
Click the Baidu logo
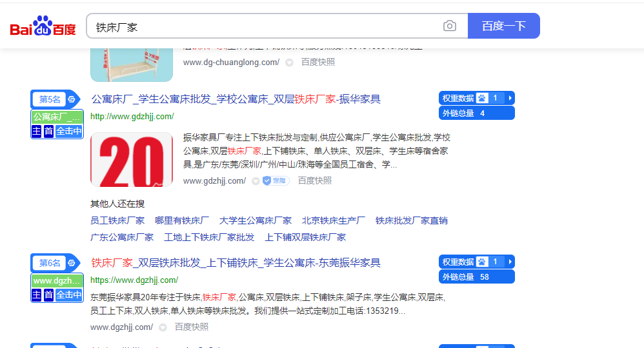pos(43,26)
